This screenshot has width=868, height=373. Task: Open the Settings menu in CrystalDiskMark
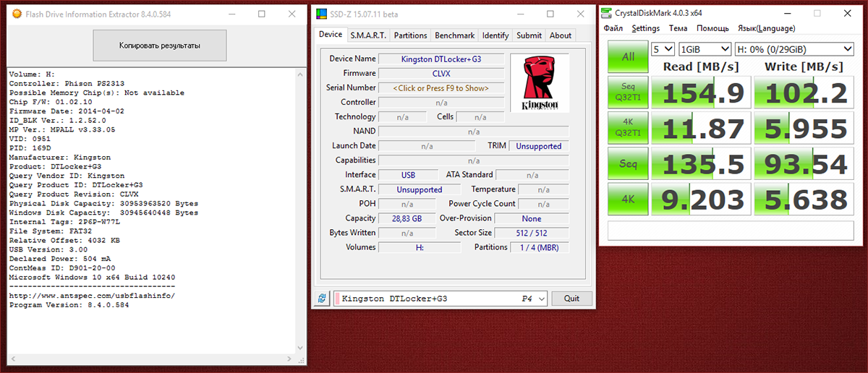click(646, 28)
